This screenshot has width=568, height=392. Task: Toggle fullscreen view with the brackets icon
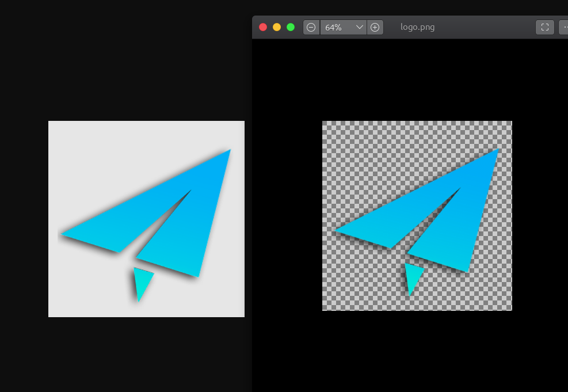pyautogui.click(x=544, y=27)
